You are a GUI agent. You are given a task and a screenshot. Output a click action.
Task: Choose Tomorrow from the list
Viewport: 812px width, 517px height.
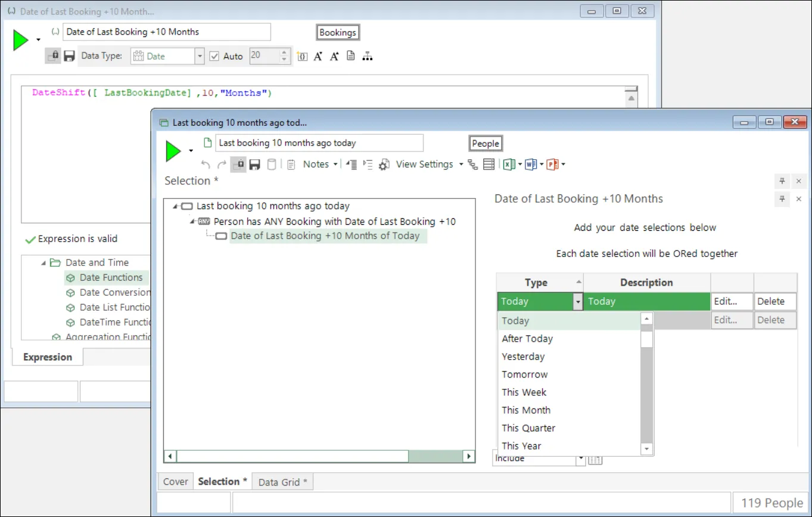pyautogui.click(x=524, y=374)
